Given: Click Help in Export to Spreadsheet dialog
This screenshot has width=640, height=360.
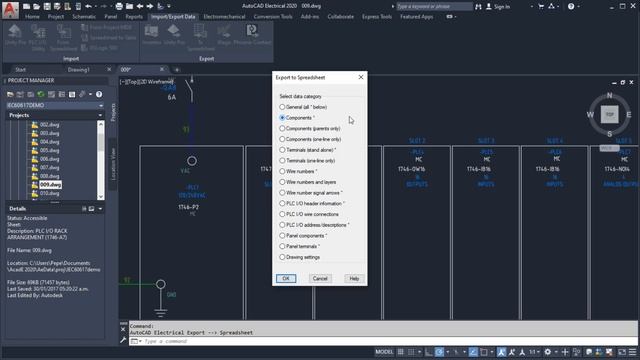Looking at the screenshot, I should (x=354, y=278).
